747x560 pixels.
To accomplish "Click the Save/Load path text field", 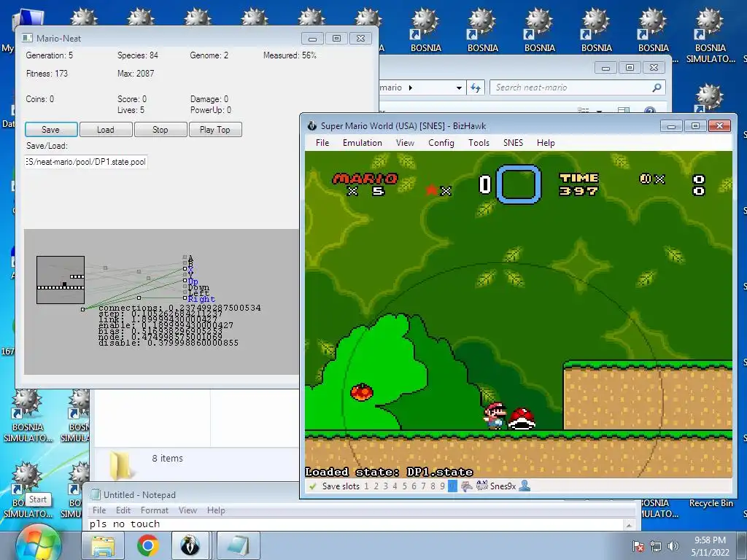I will click(x=86, y=162).
